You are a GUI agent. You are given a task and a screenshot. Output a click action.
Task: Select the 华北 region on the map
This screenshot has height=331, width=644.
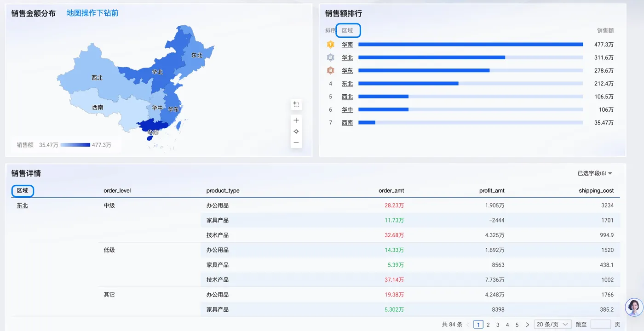(x=157, y=72)
